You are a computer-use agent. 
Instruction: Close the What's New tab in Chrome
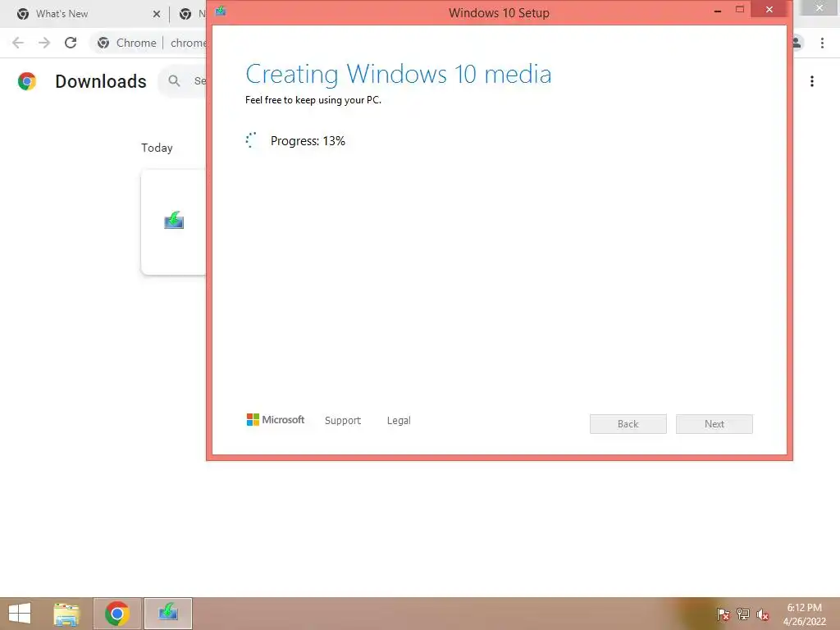(157, 14)
